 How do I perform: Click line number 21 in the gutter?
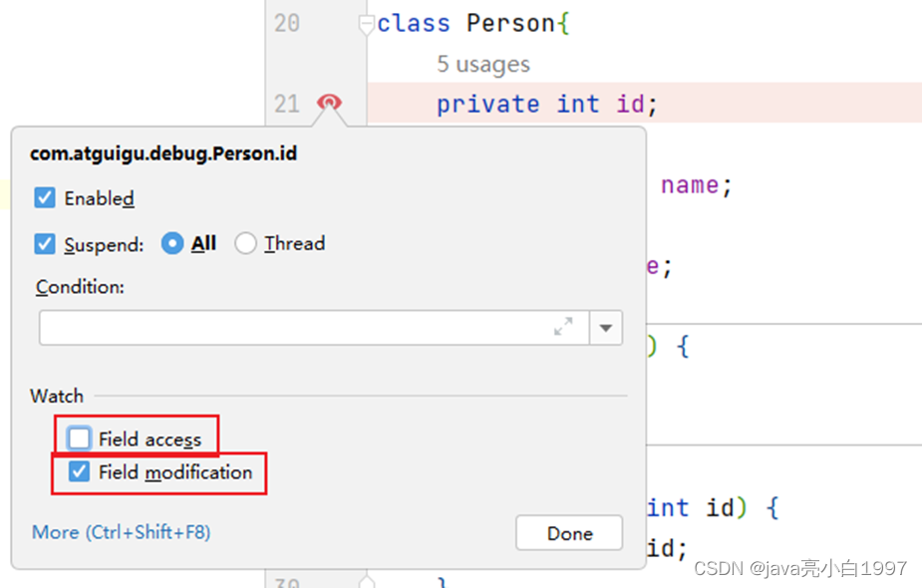pos(287,104)
